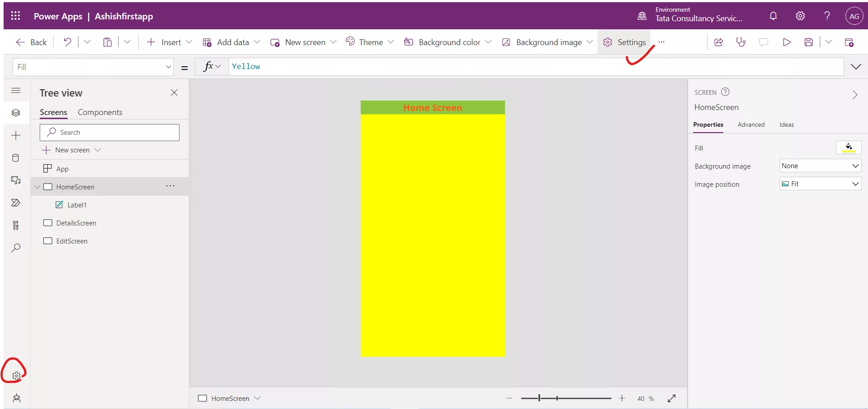Screen dimensions: 868x409
Task: Click the Save icon in toolbar
Action: pos(808,42)
